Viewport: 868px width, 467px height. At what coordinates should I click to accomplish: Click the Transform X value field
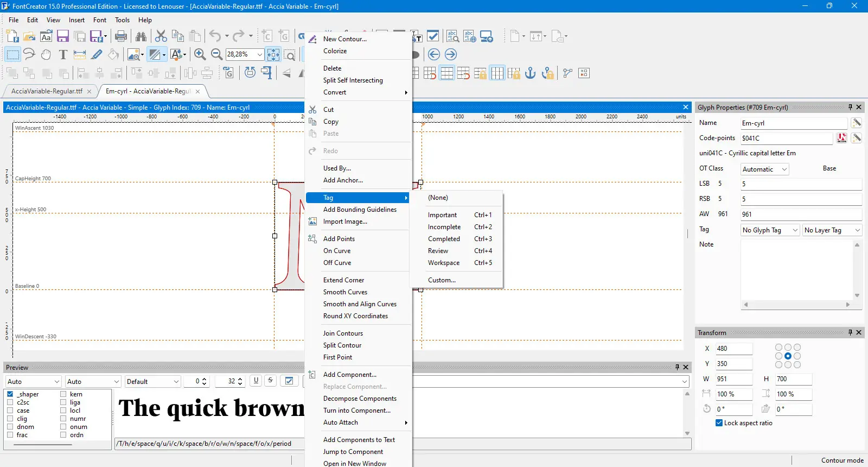click(733, 349)
